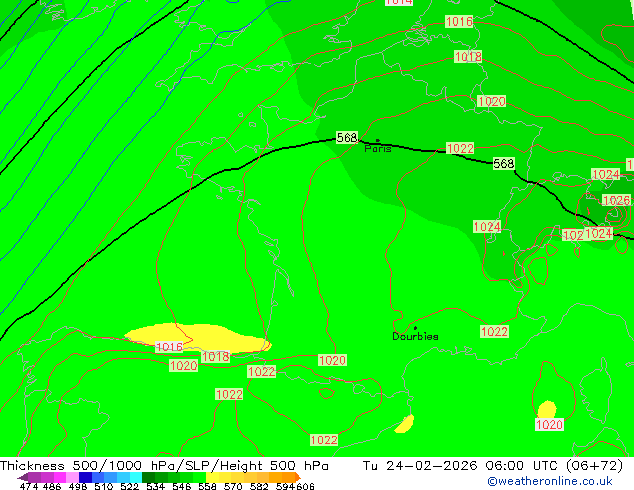Click the 1018 label just below the yellow patch
The height and width of the screenshot is (490, 634).
[x=216, y=357]
